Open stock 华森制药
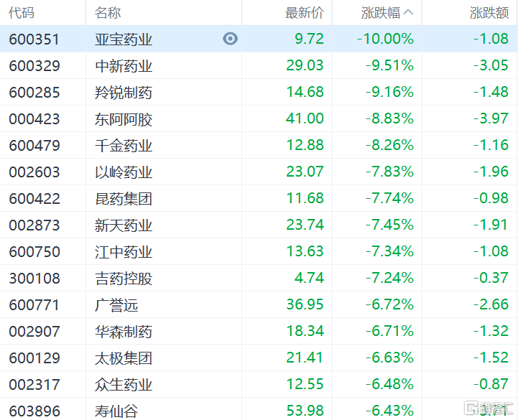Viewport: 518px width, 420px height. point(124,332)
